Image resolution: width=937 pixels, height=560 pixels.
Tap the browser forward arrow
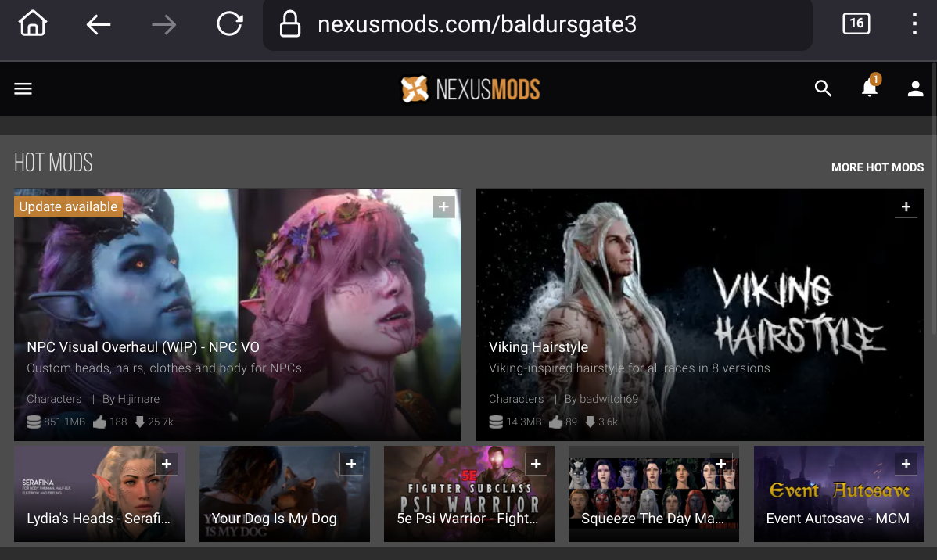click(x=163, y=24)
